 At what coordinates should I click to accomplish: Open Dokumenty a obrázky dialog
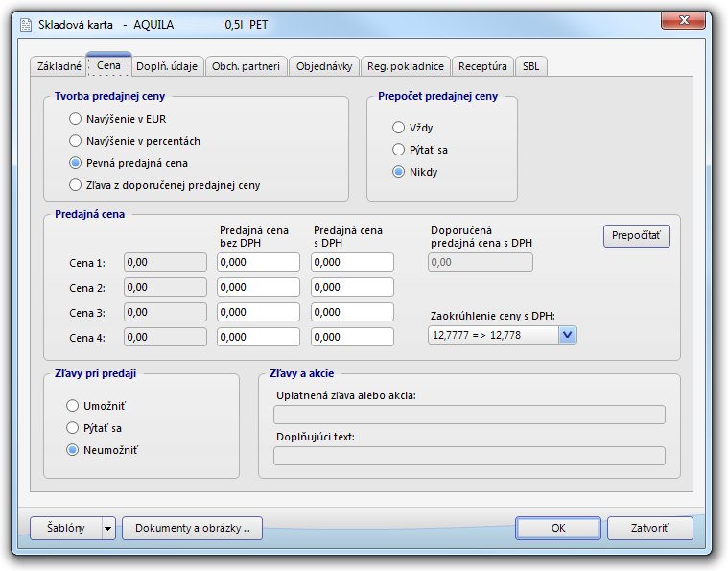pyautogui.click(x=192, y=528)
